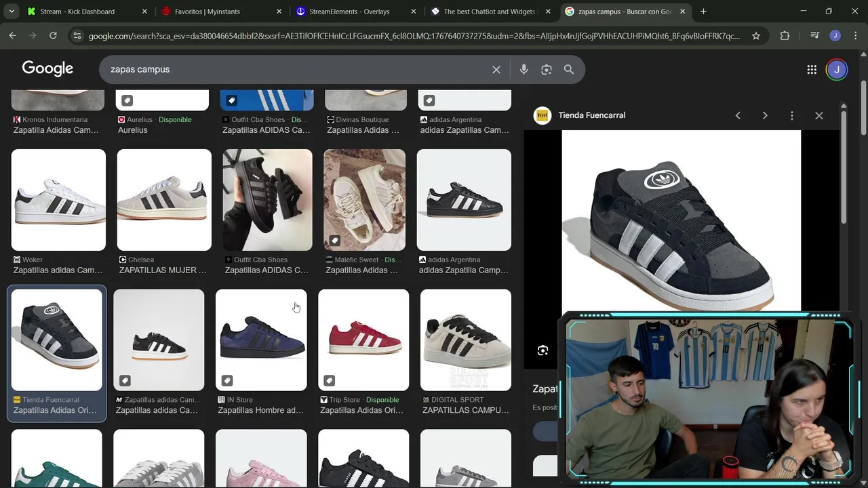The image size is (868, 488).
Task: Open the Trip Store red Campus thumbnail
Action: (x=363, y=340)
